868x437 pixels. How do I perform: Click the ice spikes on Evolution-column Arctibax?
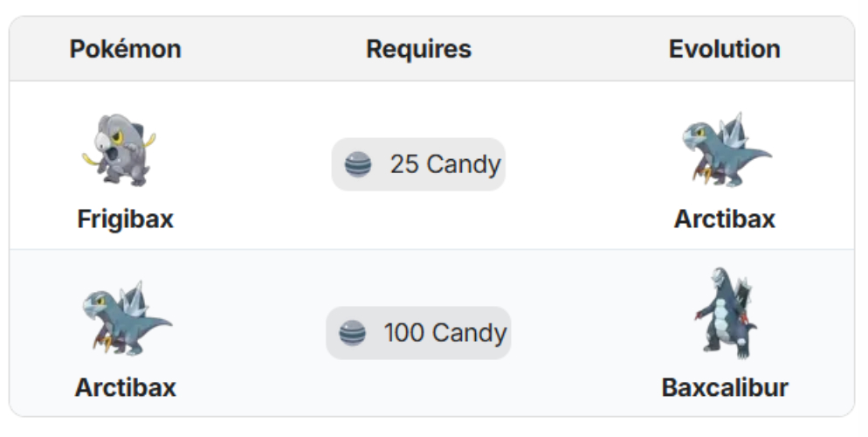tap(733, 133)
